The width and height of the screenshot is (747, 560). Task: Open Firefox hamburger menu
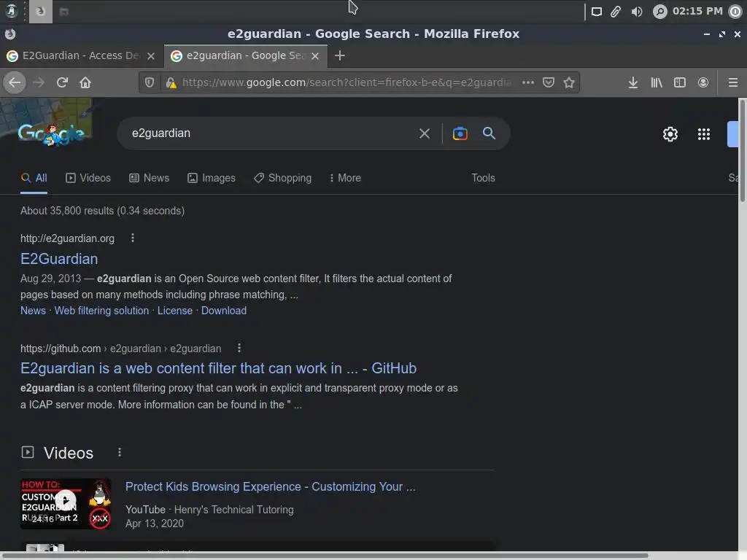(x=733, y=82)
